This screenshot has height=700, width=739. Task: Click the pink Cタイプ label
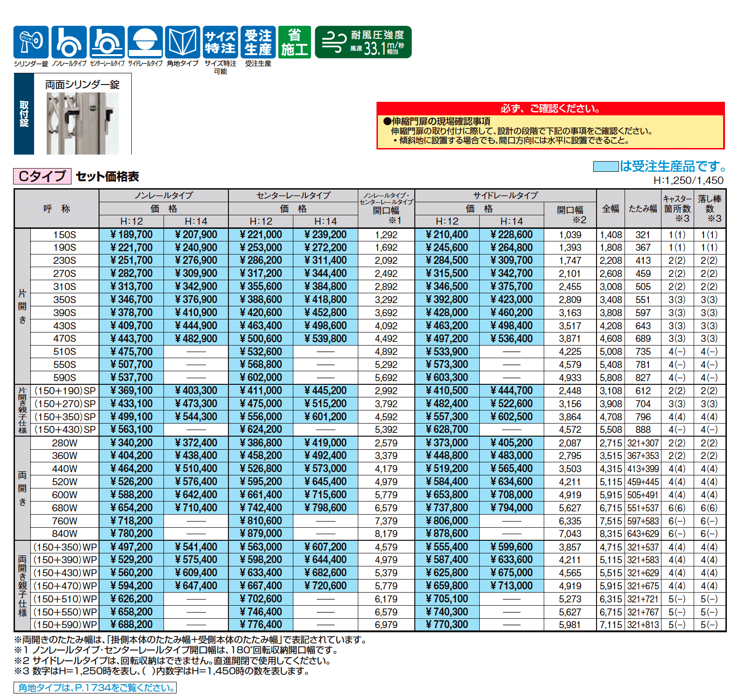(42, 176)
